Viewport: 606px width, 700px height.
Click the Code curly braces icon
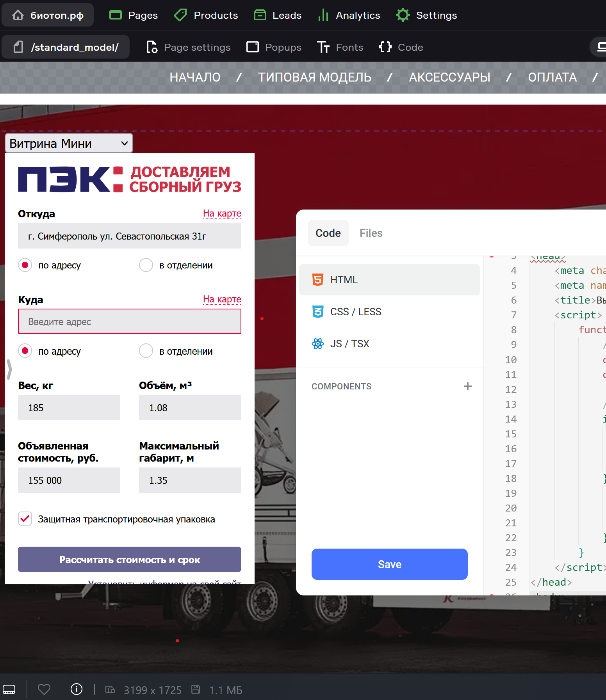385,47
